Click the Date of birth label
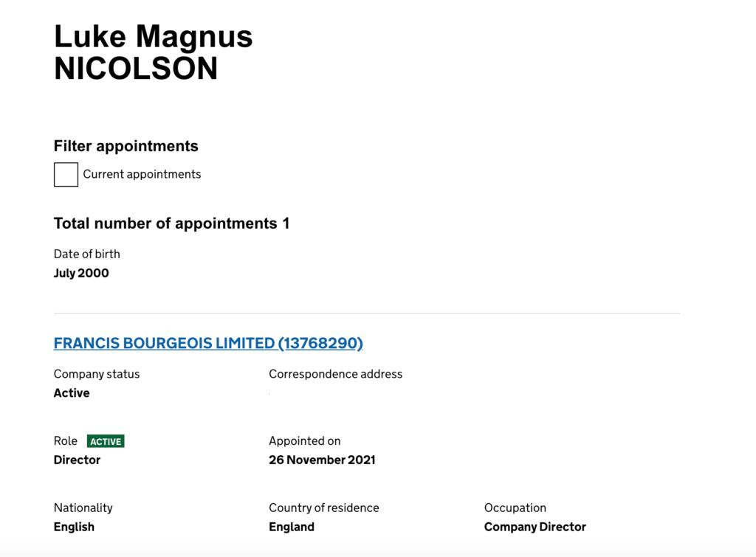The width and height of the screenshot is (756, 557). pos(87,254)
